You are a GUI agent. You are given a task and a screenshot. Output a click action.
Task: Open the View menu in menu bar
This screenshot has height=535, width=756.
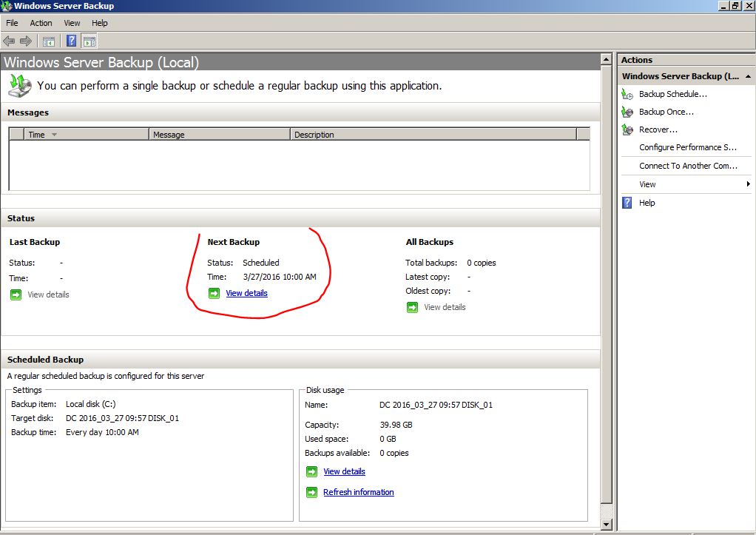pos(72,23)
